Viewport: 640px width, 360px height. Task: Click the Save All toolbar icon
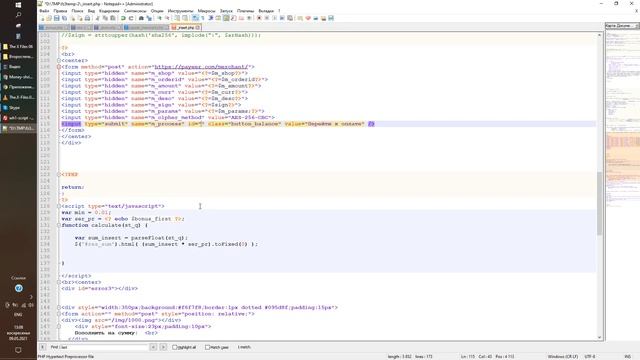coord(64,18)
